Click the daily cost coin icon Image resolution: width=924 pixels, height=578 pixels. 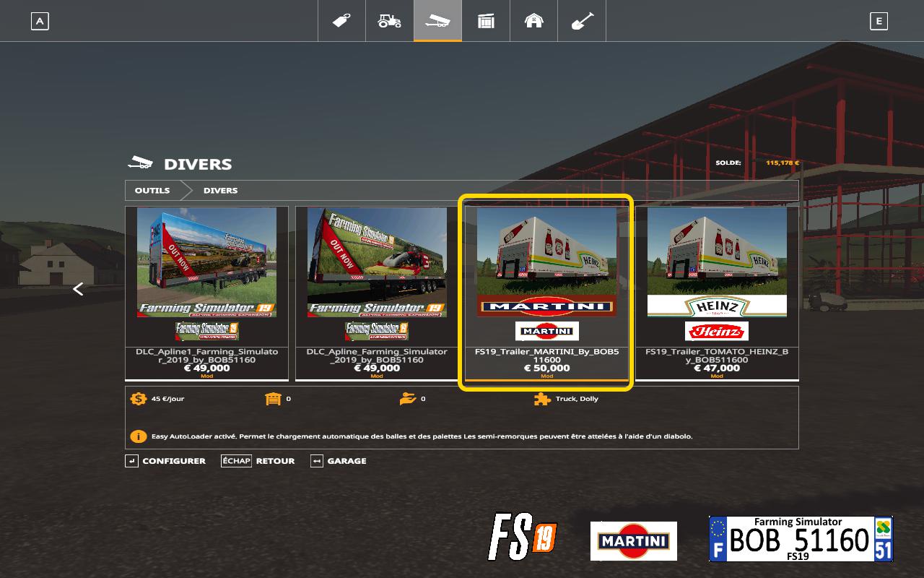137,399
